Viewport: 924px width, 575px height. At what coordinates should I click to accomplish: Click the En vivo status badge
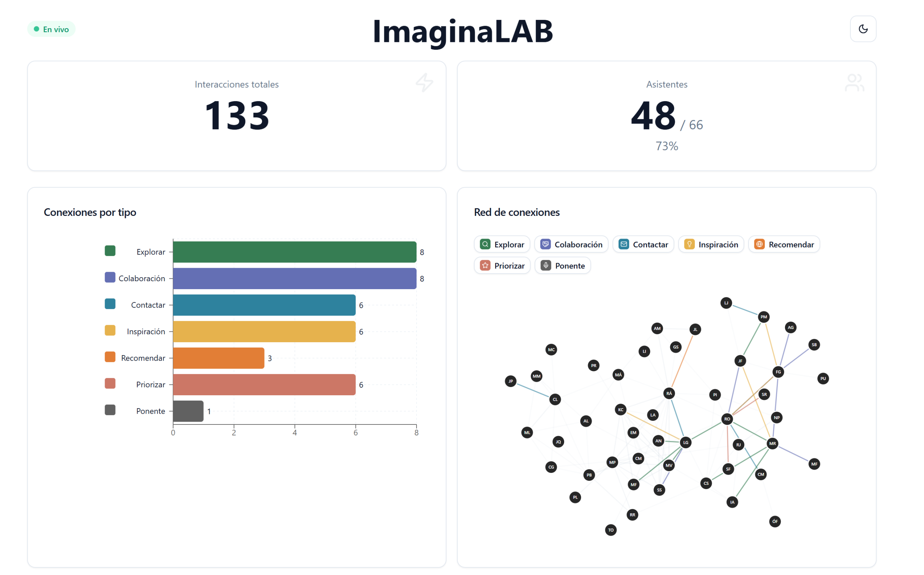coord(51,29)
